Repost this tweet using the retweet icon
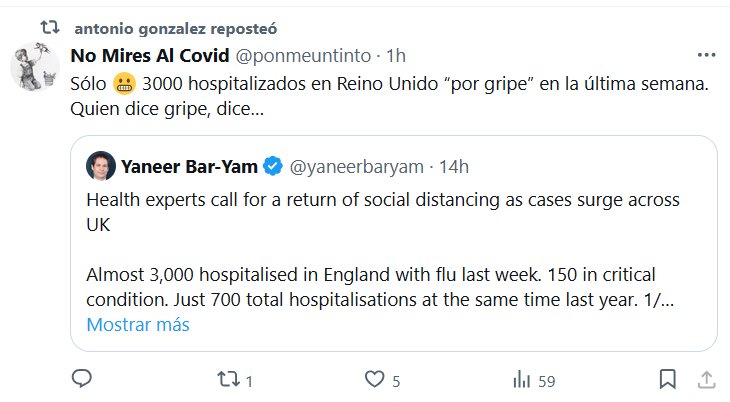 tap(228, 379)
